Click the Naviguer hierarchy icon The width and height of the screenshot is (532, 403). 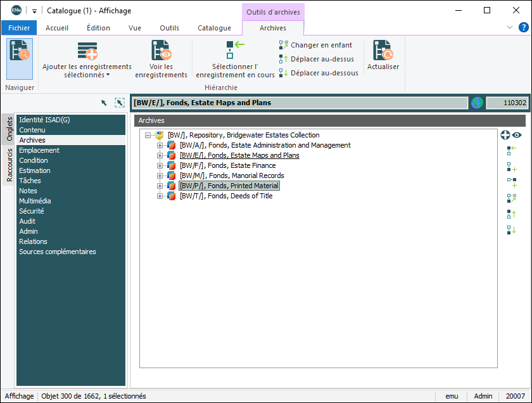coord(20,58)
